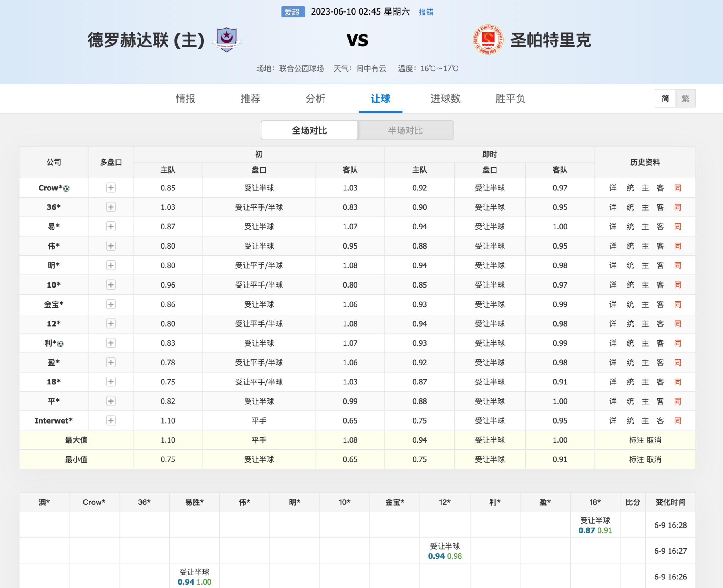Switch to 半场对比 half-time comparison
This screenshot has height=588, width=723.
pyautogui.click(x=405, y=130)
